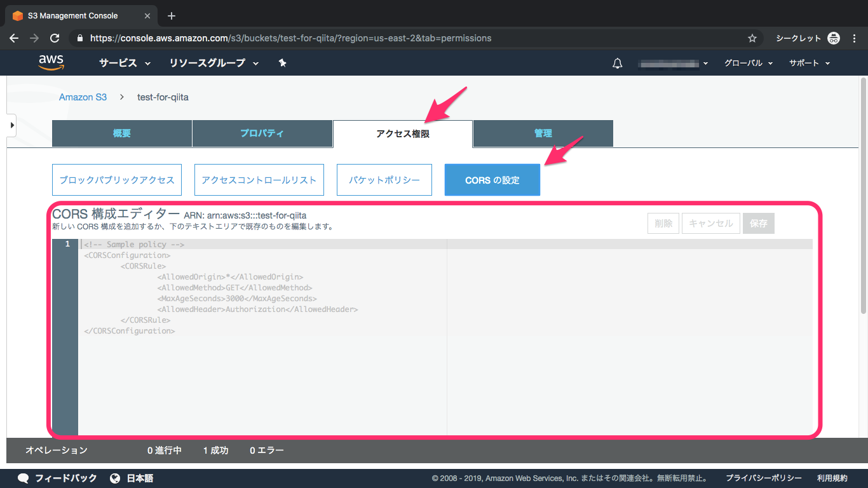Switch to the プロパティ tab
This screenshot has width=868, height=488.
tap(262, 133)
